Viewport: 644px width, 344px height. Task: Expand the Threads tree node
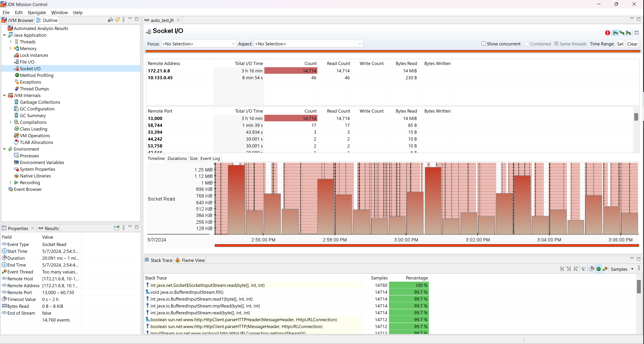pyautogui.click(x=10, y=42)
